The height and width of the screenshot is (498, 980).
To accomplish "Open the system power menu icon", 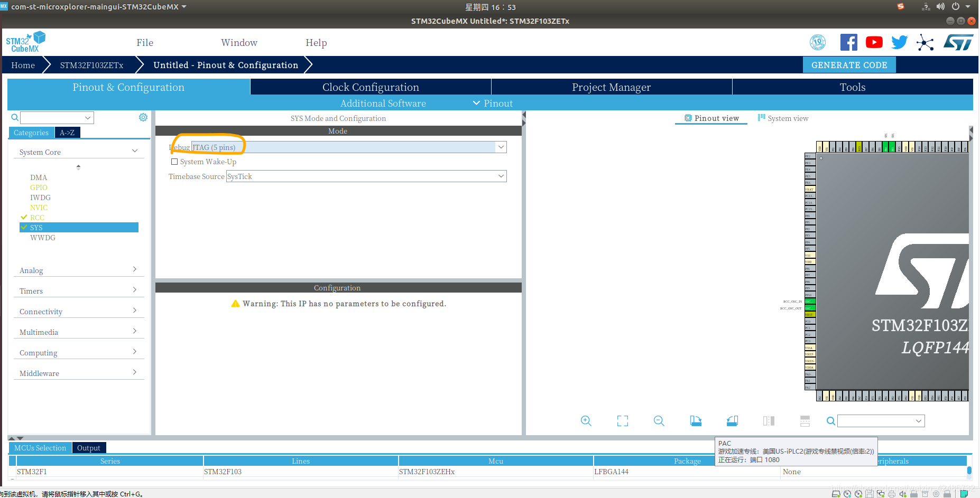I will (956, 6).
